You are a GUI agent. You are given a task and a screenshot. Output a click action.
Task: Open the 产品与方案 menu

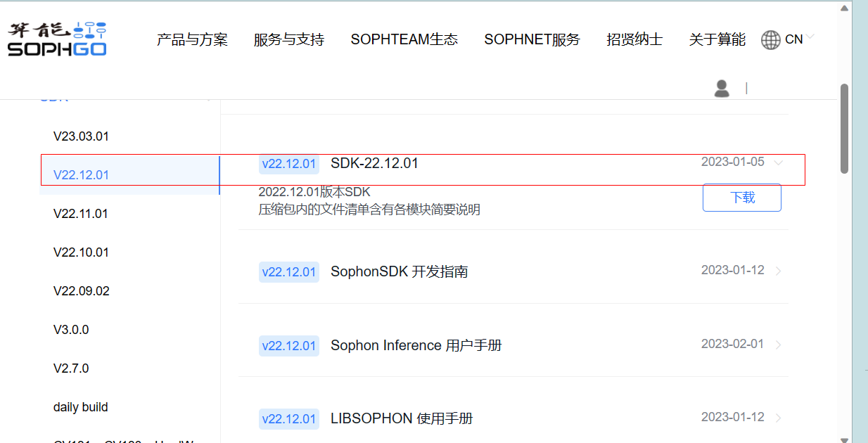coord(192,40)
